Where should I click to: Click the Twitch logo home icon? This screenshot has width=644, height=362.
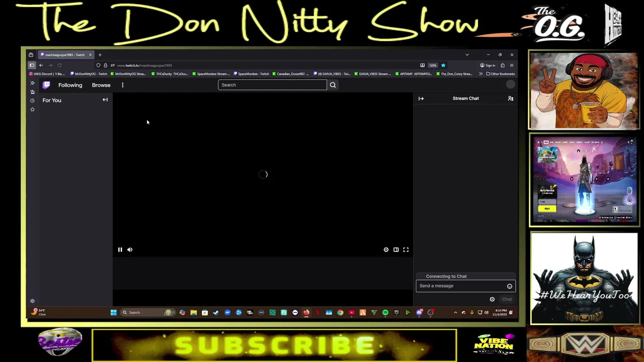point(46,85)
